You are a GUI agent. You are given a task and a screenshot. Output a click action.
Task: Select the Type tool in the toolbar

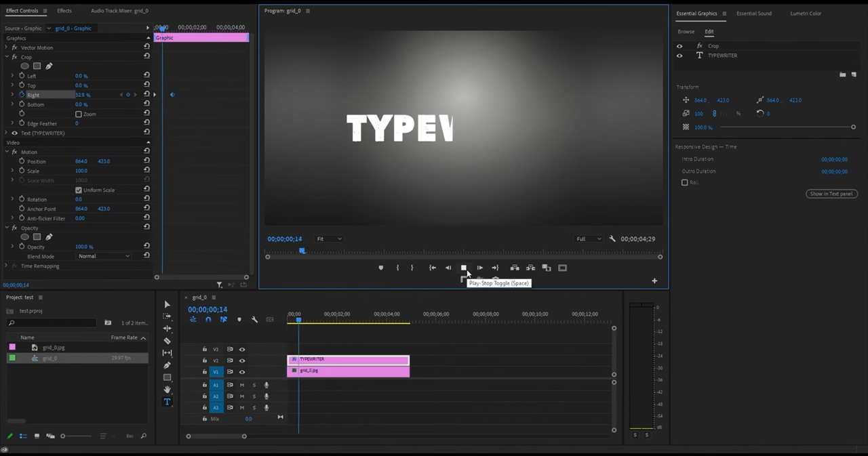point(167,402)
